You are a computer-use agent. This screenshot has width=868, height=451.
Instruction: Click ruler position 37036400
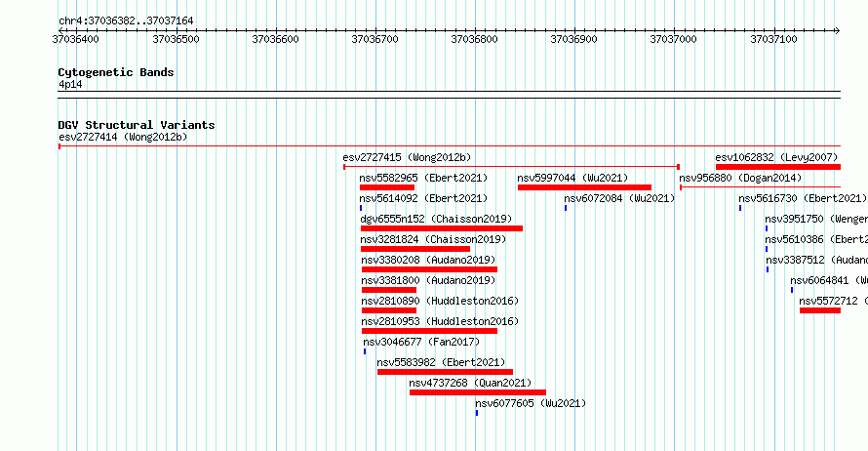pyautogui.click(x=76, y=39)
